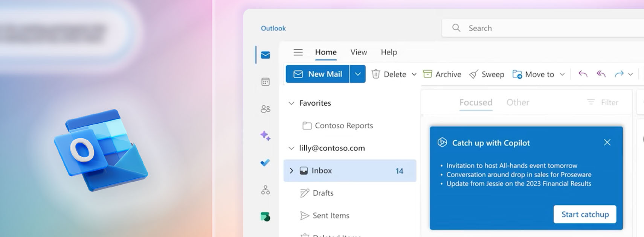Open the To Do checkmark icon
This screenshot has height=237, width=644.
point(265,163)
